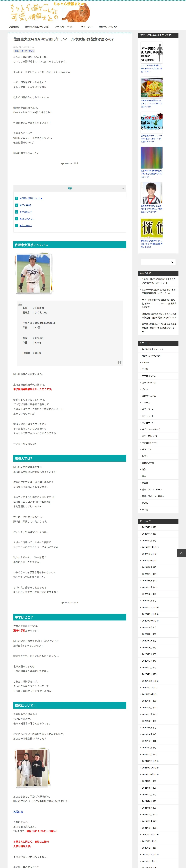Open archive 2024年12月 (22)

click(x=150, y=547)
